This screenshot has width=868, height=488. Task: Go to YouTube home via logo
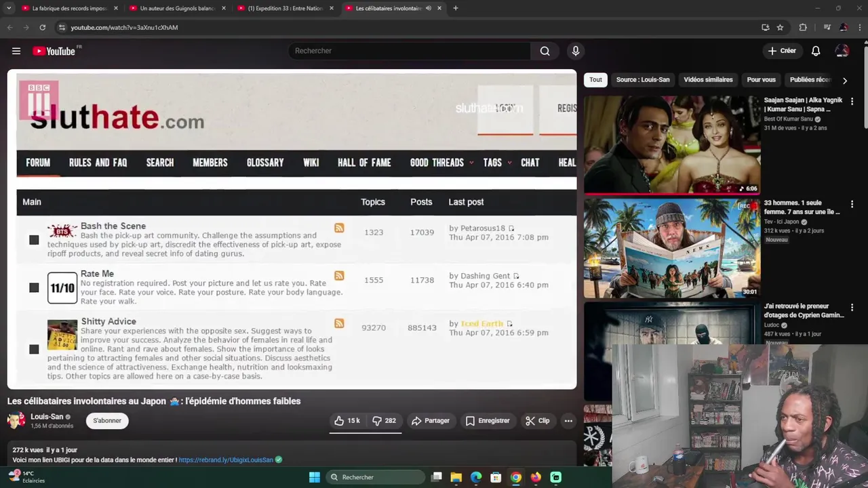(x=54, y=51)
